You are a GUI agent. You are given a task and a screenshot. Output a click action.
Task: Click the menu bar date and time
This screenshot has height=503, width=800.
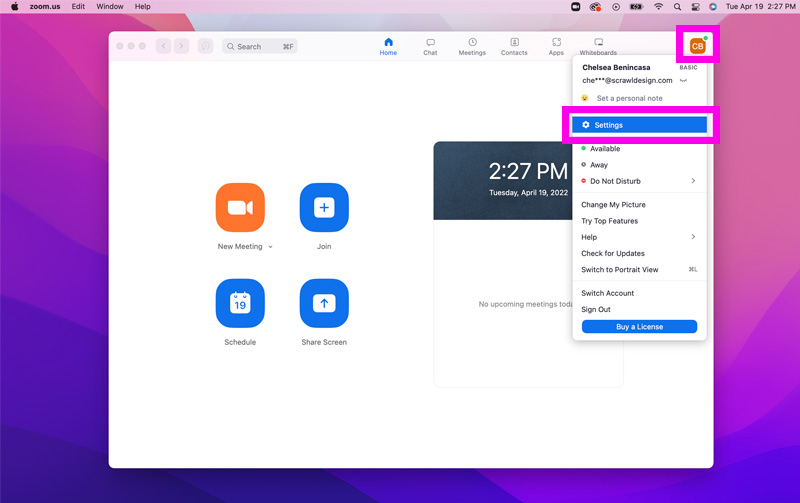[760, 7]
